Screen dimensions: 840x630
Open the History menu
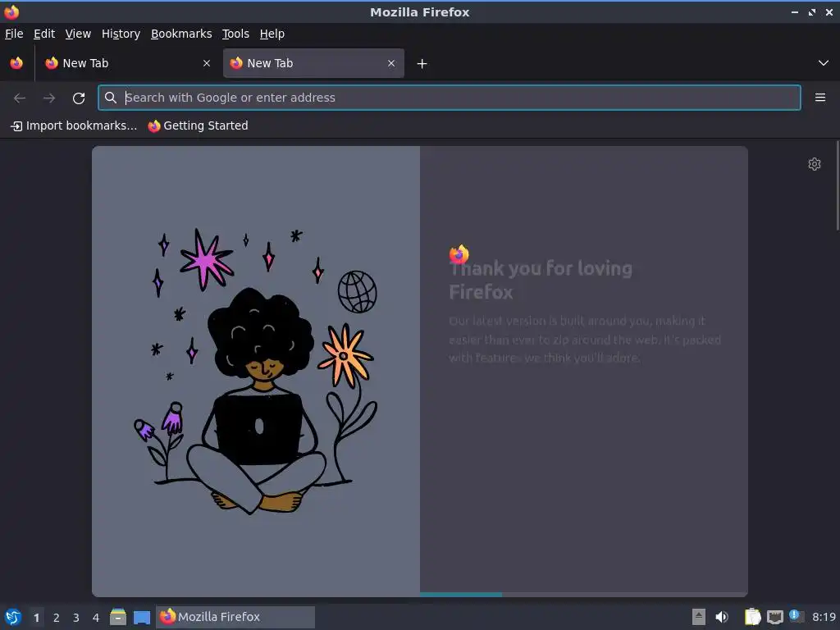(x=121, y=34)
